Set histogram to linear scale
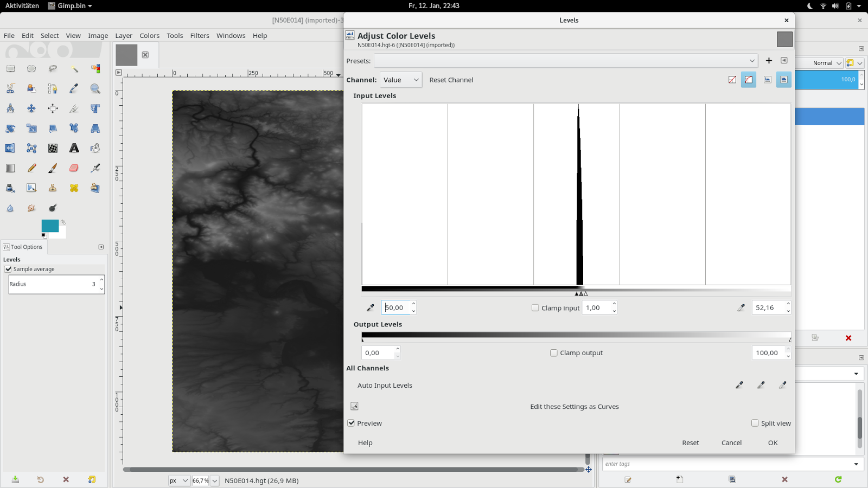Screen dimensions: 868x488 pyautogui.click(x=768, y=80)
